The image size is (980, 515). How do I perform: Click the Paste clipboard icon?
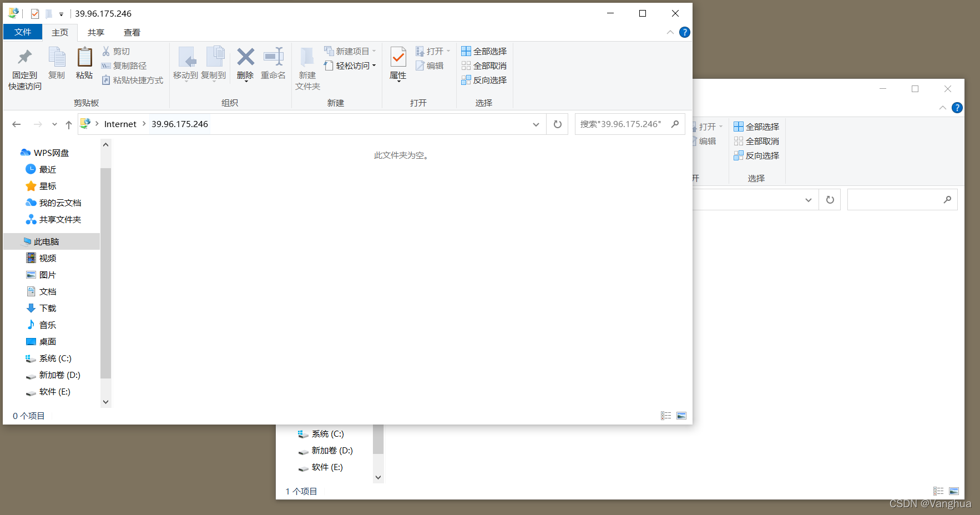coord(84,57)
